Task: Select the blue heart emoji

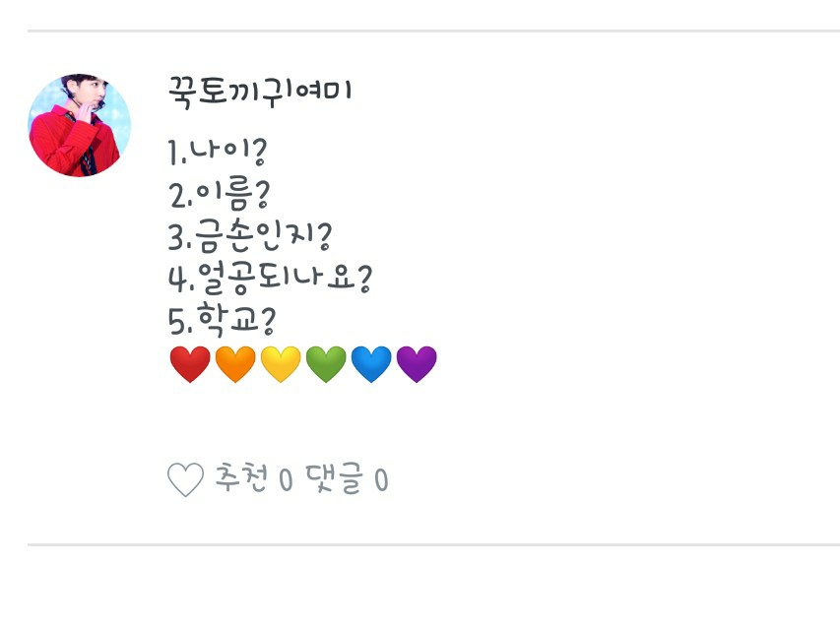Action: point(371,365)
